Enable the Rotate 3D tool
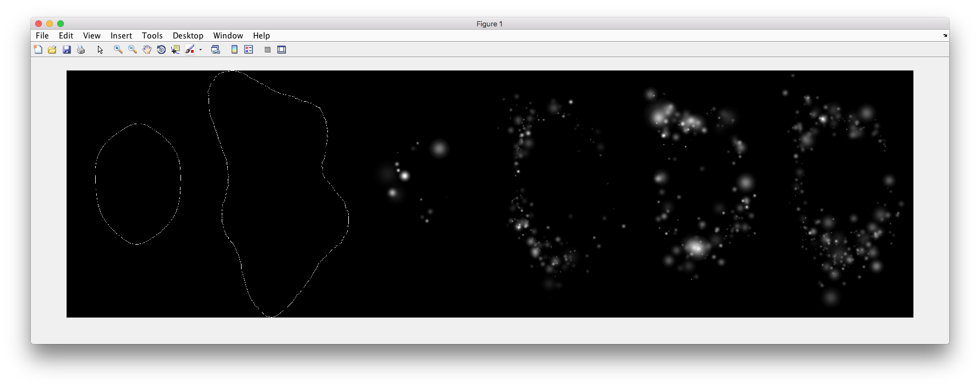Screen dimensions: 980x388 pos(161,50)
